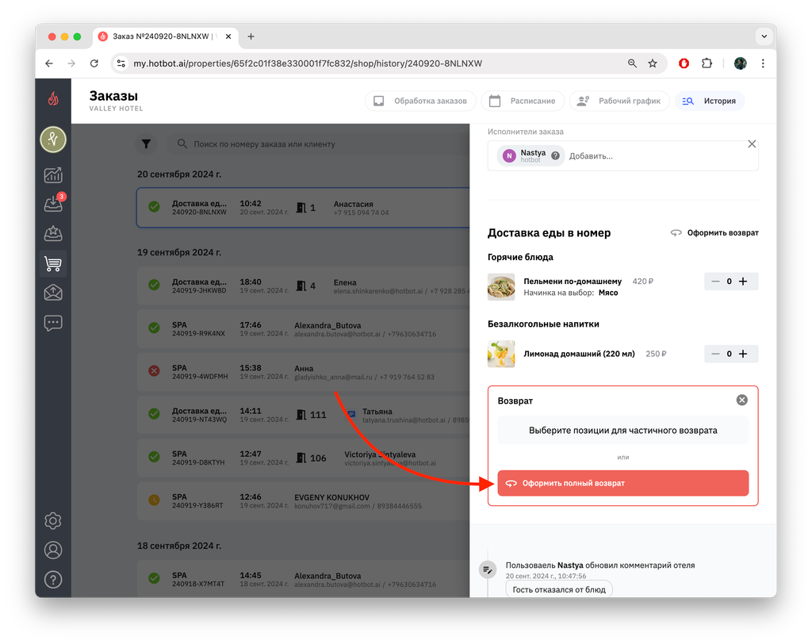The image size is (812, 644).
Task: Open new browser tab
Action: tap(251, 36)
